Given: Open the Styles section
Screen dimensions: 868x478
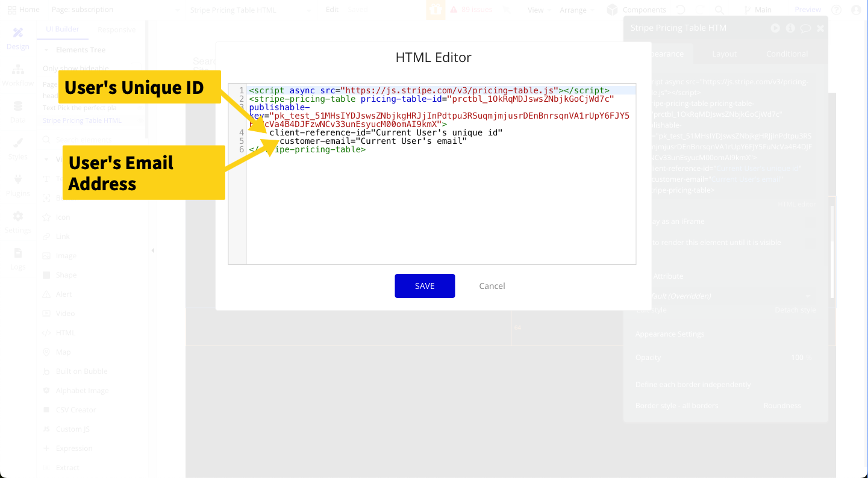Looking at the screenshot, I should pos(17,148).
